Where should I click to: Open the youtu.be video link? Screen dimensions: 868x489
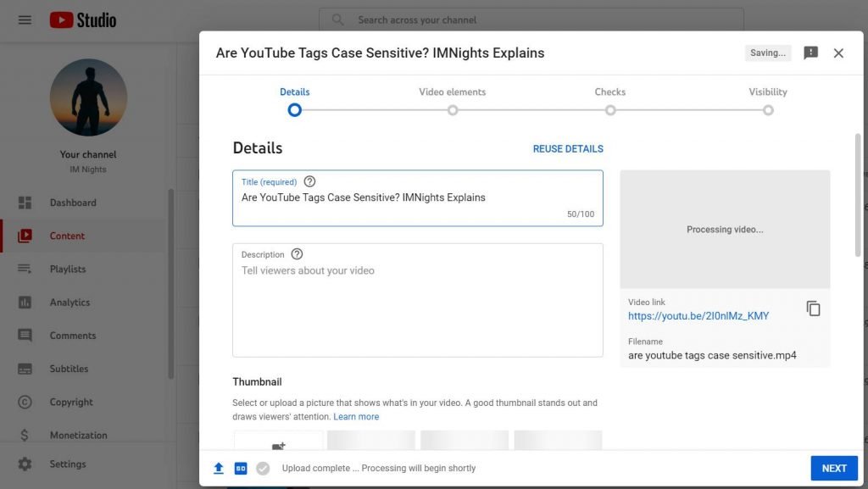[x=698, y=316]
